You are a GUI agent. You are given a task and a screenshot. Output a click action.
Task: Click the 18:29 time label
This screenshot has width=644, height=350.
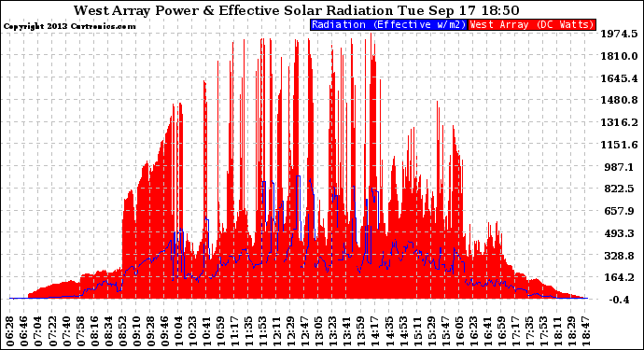tap(570, 330)
